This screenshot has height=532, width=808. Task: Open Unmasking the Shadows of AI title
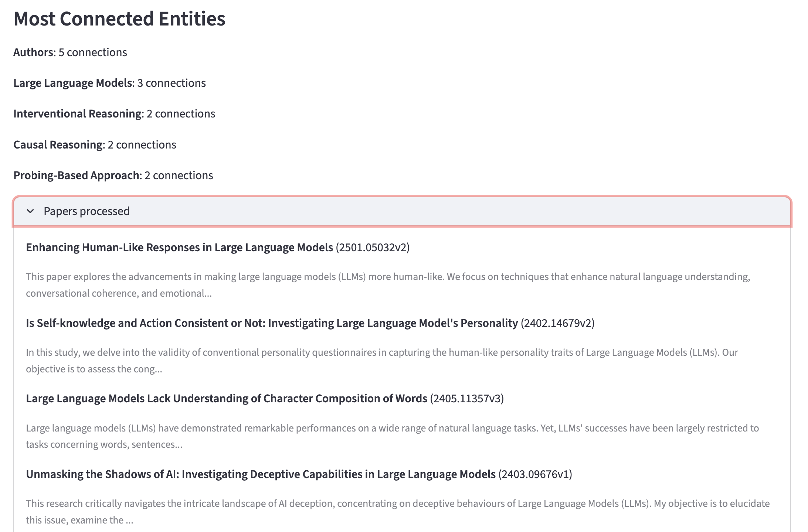coord(261,474)
